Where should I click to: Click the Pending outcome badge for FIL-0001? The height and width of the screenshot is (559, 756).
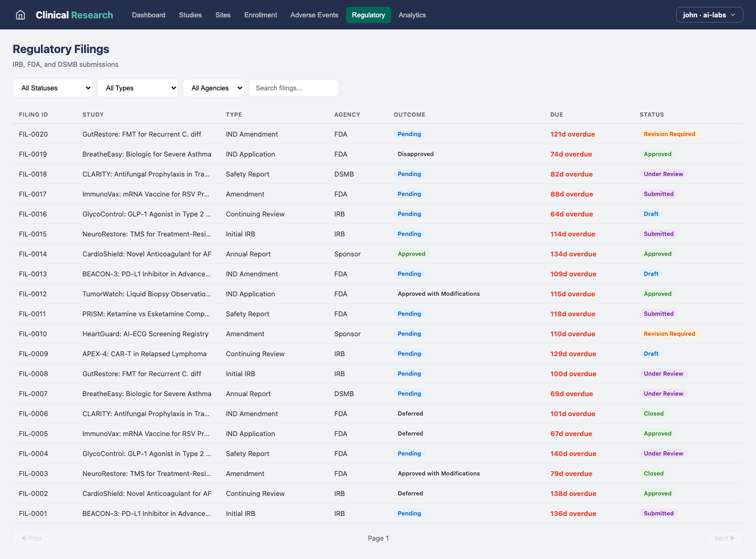[409, 513]
